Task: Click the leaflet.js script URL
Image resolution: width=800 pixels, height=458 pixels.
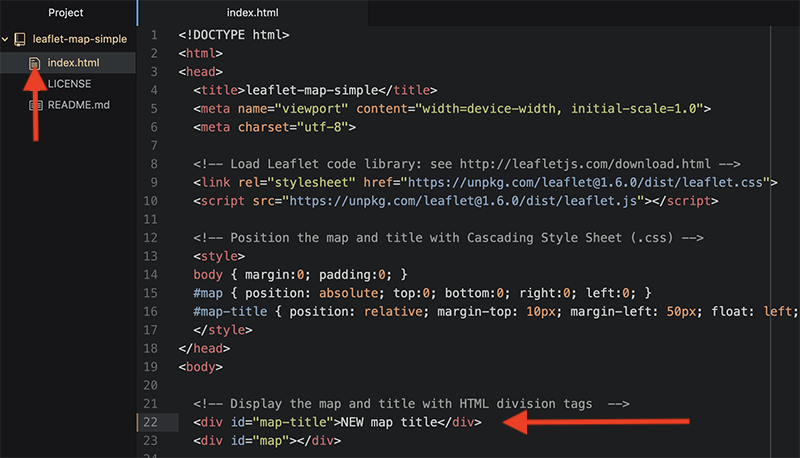Action: [x=463, y=201]
